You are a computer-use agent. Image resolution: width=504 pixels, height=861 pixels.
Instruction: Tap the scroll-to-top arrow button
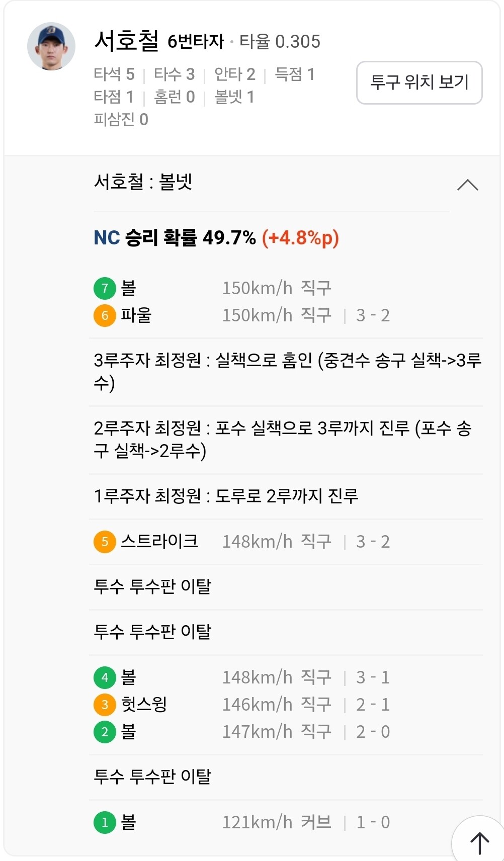tap(479, 842)
